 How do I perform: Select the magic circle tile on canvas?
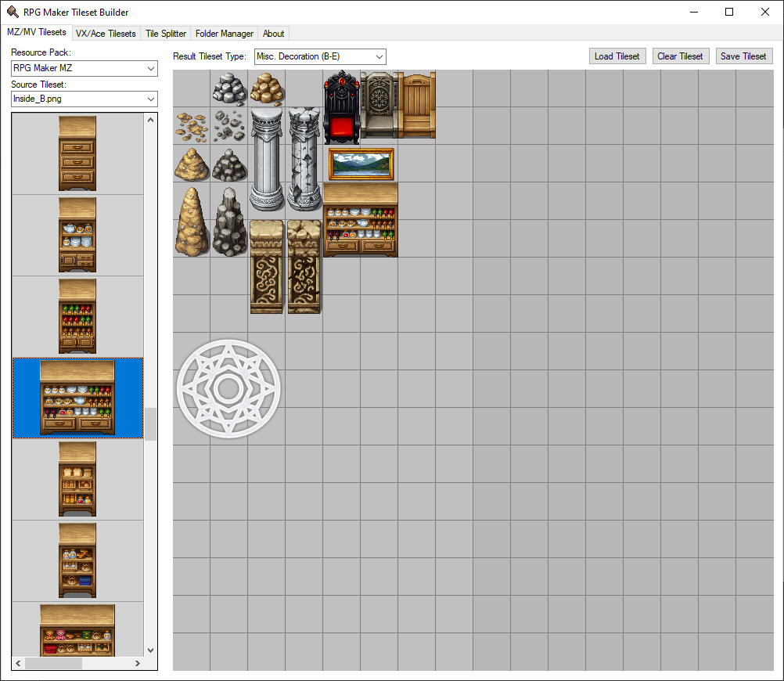[228, 387]
